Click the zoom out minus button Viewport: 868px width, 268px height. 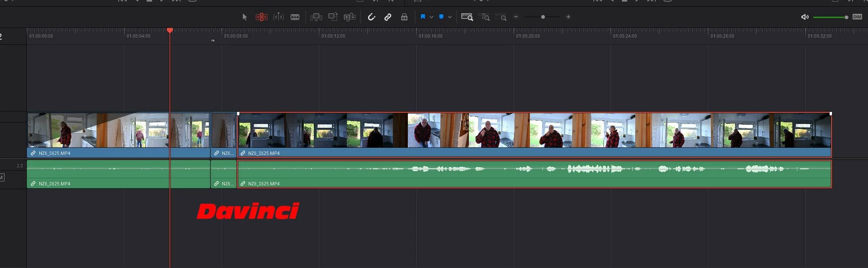(516, 17)
